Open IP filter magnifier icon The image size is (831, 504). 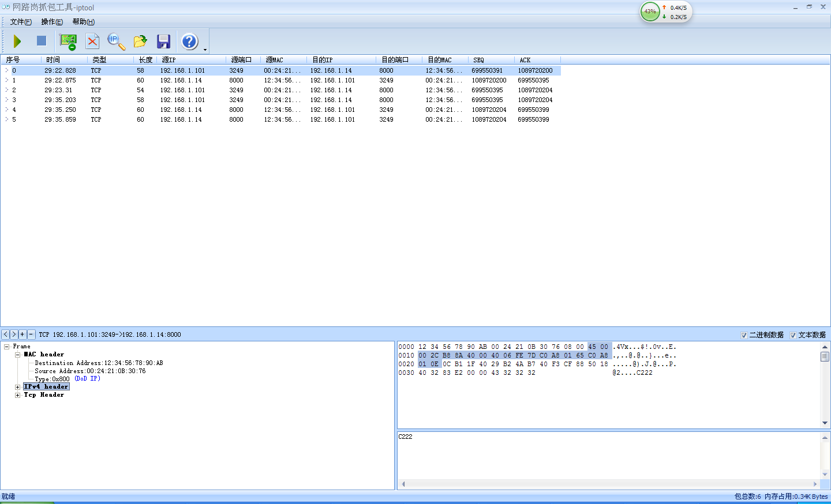point(117,42)
